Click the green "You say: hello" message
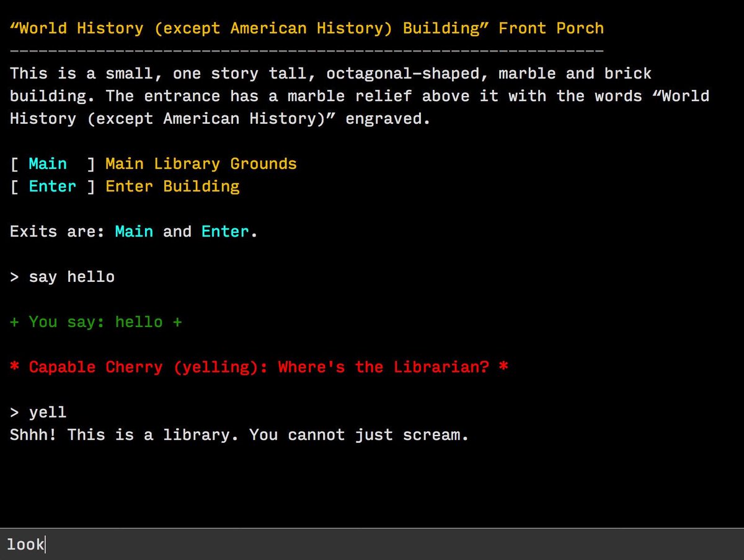 tap(96, 322)
